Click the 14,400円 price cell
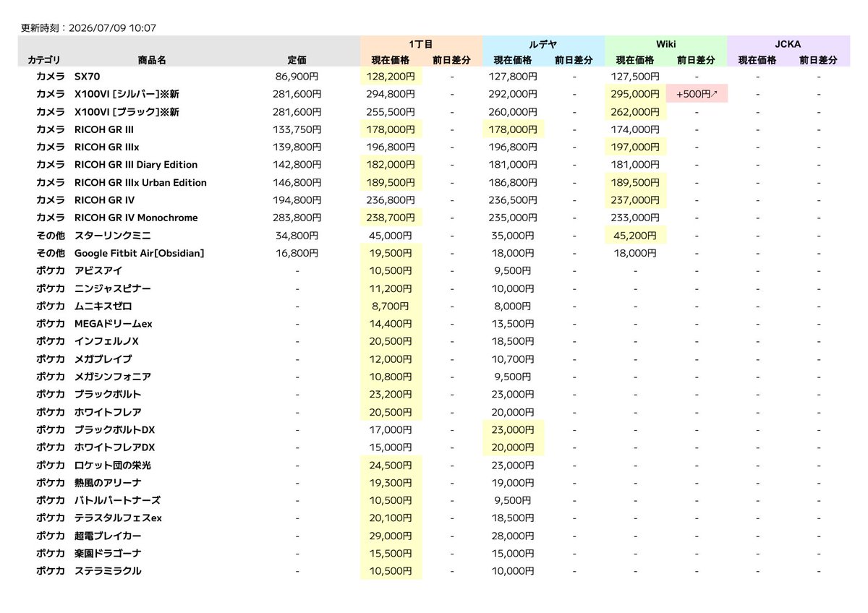 coord(391,324)
